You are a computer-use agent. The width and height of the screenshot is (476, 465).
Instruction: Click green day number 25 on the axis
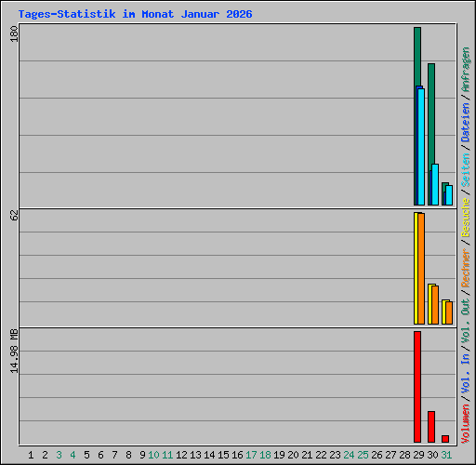click(x=363, y=455)
